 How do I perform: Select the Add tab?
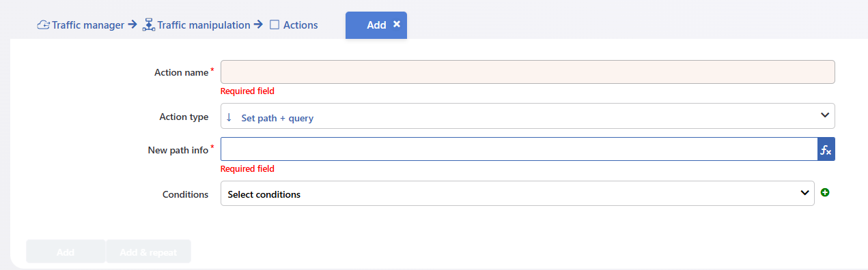point(376,25)
